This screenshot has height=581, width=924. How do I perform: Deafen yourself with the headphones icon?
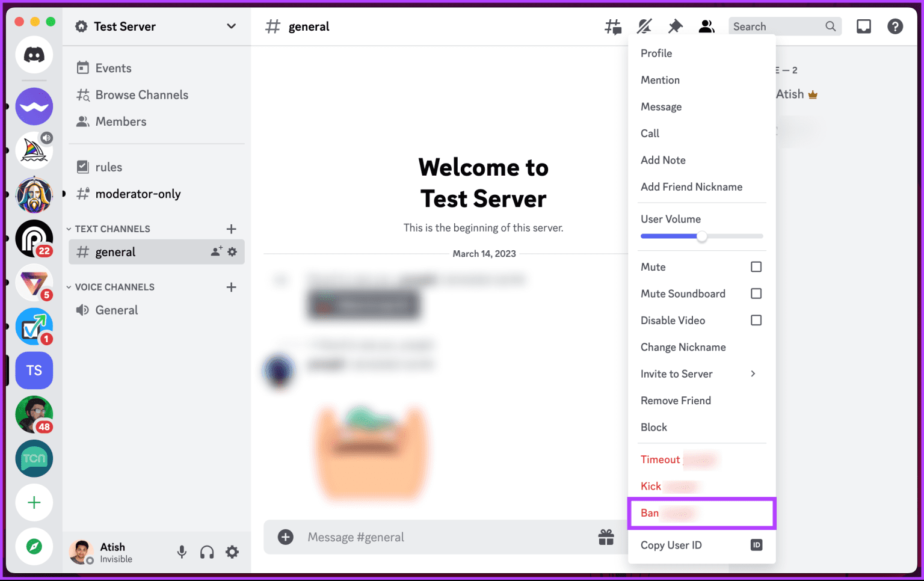pyautogui.click(x=207, y=552)
